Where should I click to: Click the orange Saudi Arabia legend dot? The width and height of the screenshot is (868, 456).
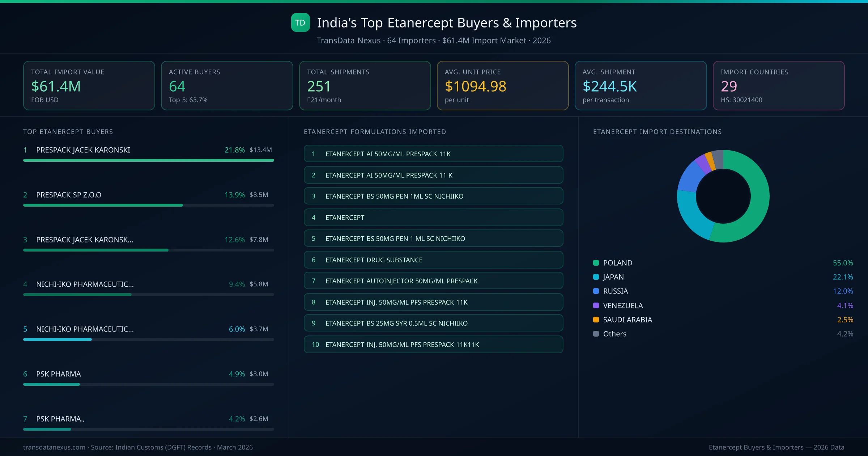[596, 320]
